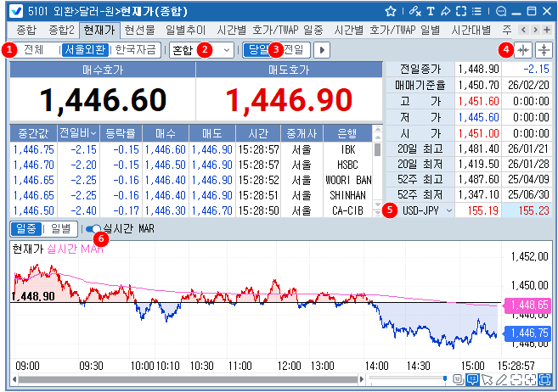Click the zoom-out minus icon below chart
Screen dimensions: 558x392
pos(517,379)
